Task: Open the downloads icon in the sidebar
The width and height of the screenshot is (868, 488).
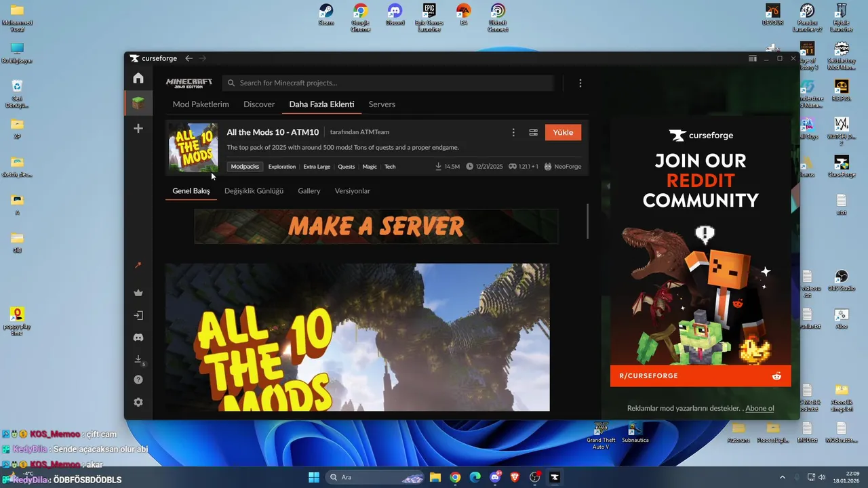Action: coord(138,359)
